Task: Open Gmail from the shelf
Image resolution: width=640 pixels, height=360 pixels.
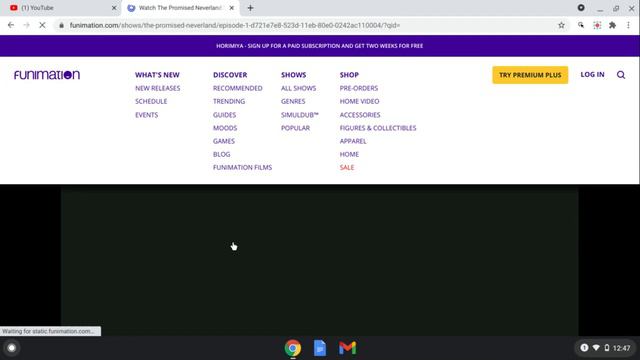Action: click(347, 348)
